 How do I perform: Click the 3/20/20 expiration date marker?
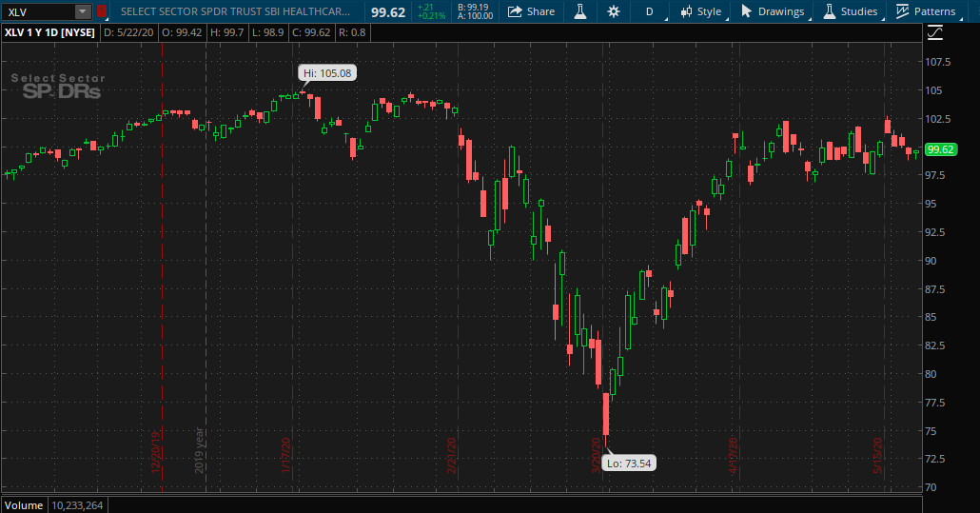click(x=597, y=455)
